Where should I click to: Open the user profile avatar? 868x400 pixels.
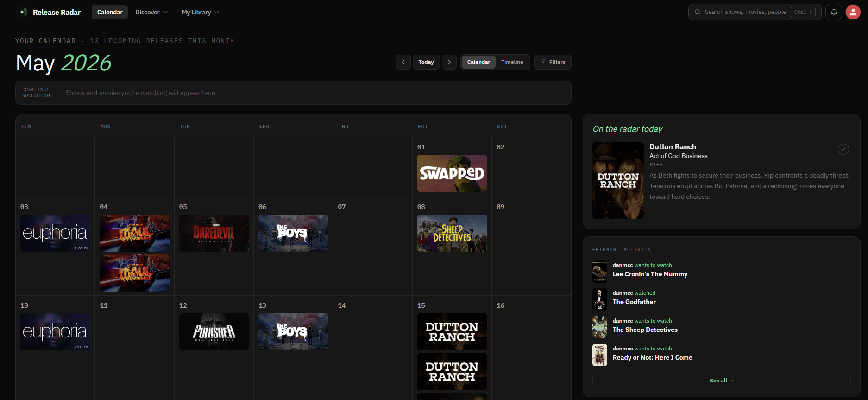click(x=853, y=12)
